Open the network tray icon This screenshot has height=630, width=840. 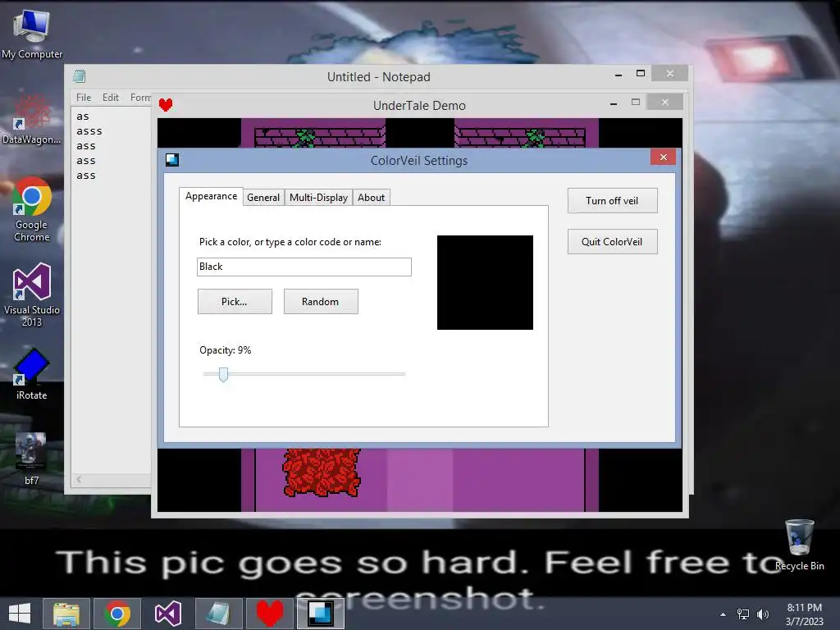[x=743, y=614]
